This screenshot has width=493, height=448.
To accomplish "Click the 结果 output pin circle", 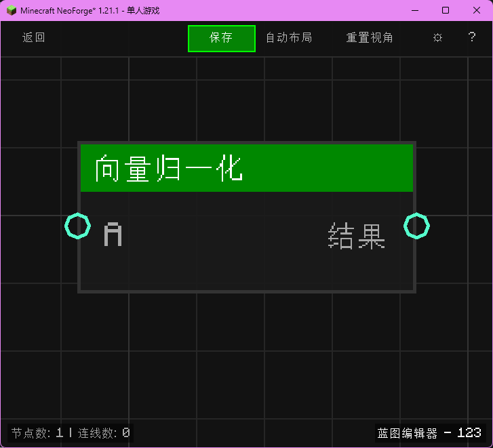I will pyautogui.click(x=416, y=226).
